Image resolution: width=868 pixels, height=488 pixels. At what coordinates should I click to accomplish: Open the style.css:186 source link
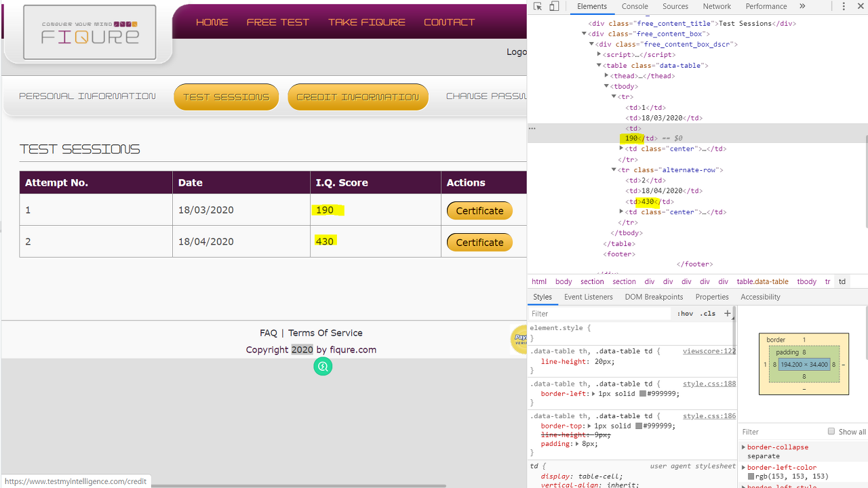[x=709, y=416]
